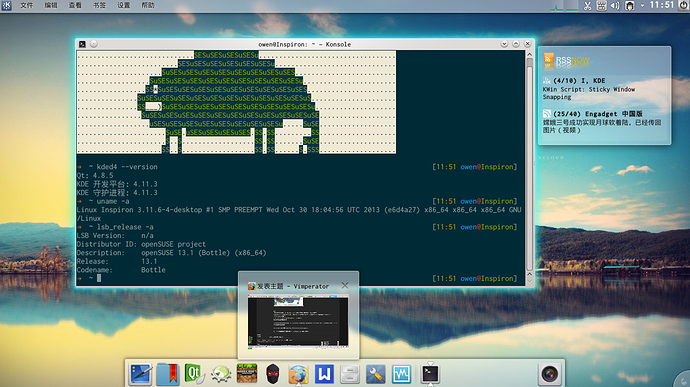690x387 pixels.
Task: Open the 书签 menu
Action: click(99, 5)
